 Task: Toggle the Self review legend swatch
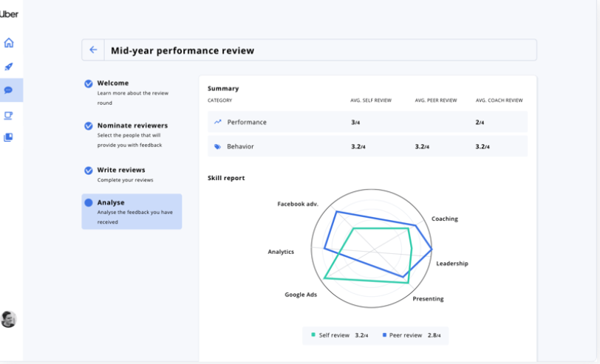pyautogui.click(x=313, y=335)
